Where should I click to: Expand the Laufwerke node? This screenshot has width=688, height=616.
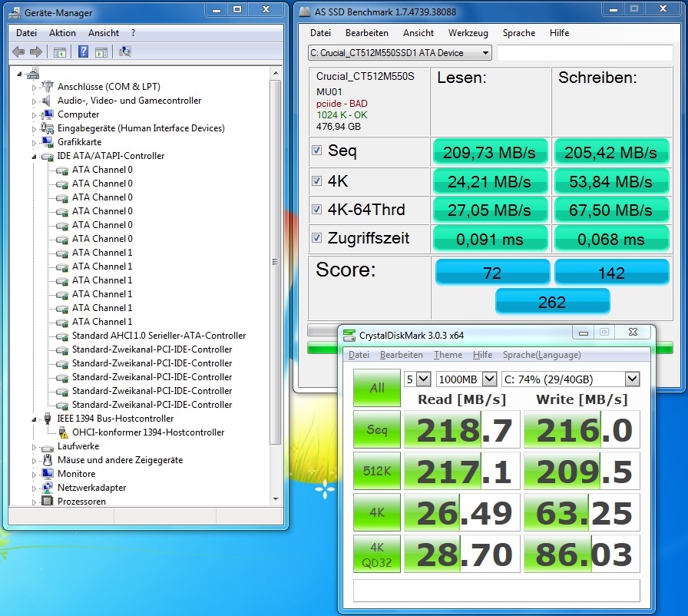tap(34, 447)
